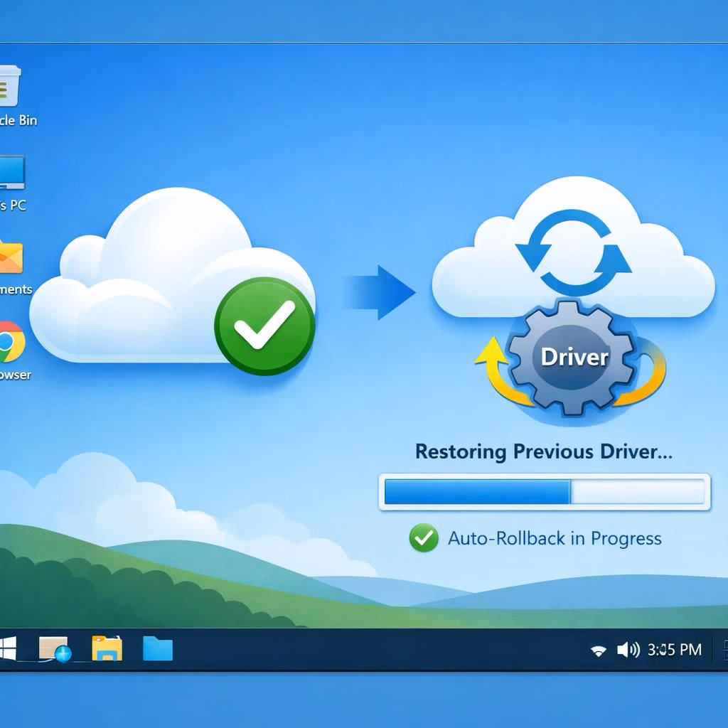Click the Windows Start button

(x=7, y=648)
